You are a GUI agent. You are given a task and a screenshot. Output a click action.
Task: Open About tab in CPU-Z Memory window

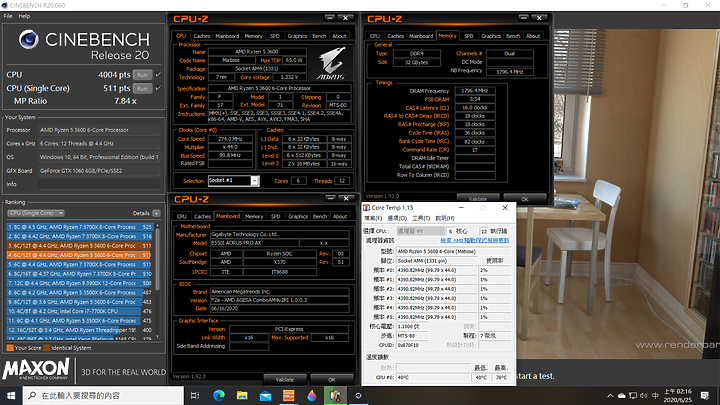coord(533,36)
